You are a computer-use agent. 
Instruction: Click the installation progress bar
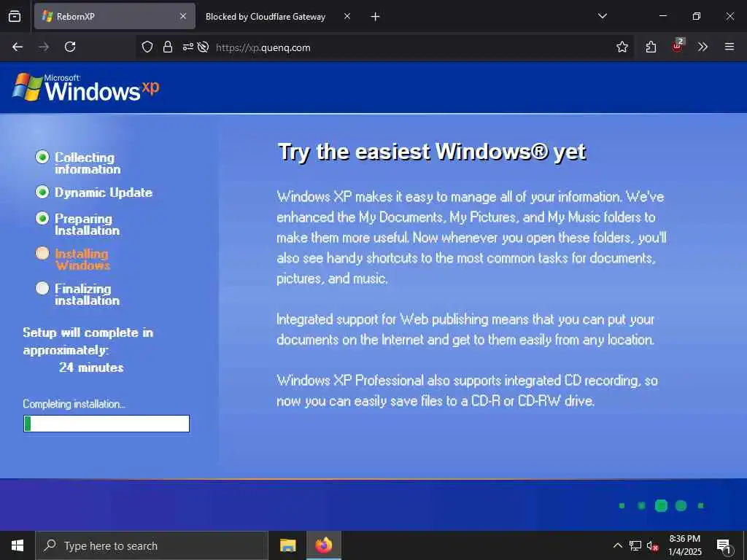[x=107, y=424]
